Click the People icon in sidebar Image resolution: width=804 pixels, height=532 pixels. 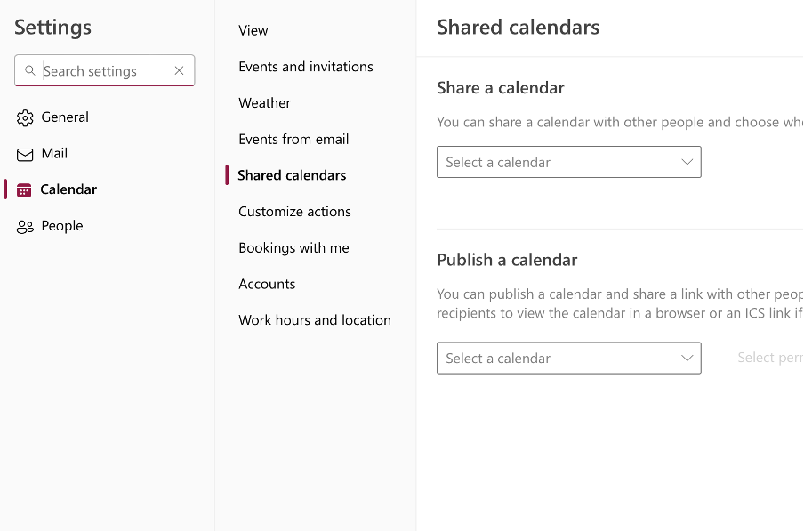click(x=25, y=226)
